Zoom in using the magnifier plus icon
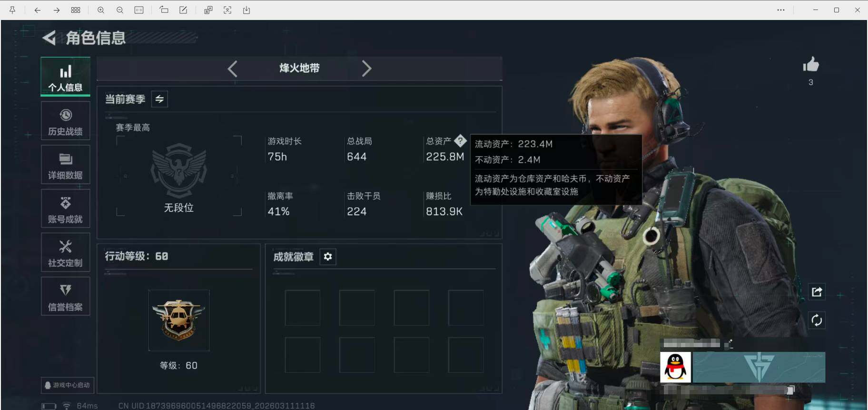The width and height of the screenshot is (868, 410). click(101, 10)
